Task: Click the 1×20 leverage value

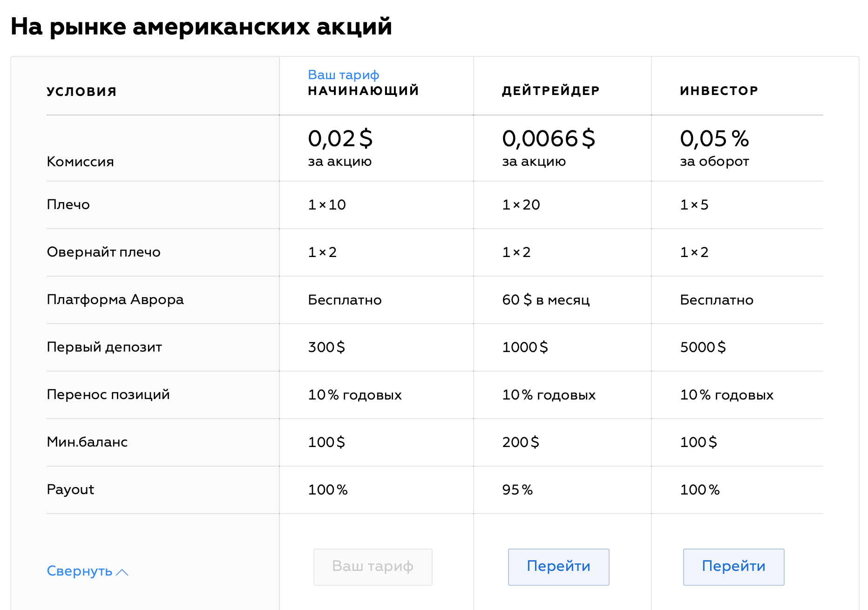Action: click(521, 205)
